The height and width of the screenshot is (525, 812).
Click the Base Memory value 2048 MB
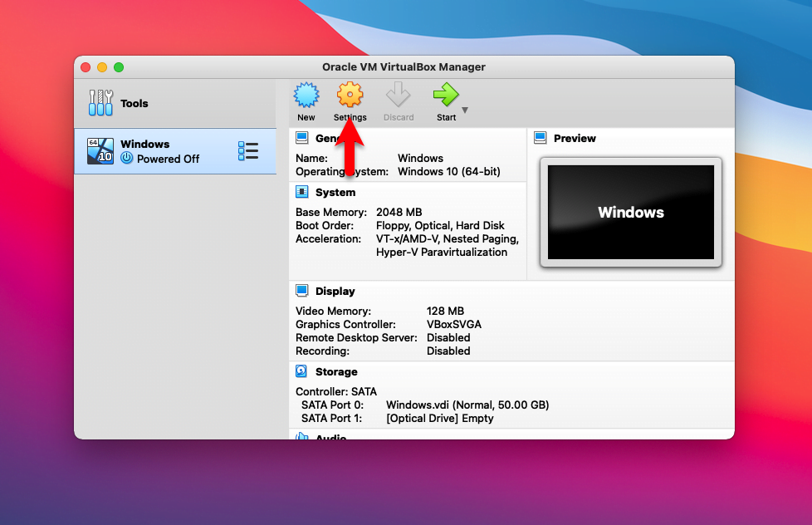click(x=399, y=212)
